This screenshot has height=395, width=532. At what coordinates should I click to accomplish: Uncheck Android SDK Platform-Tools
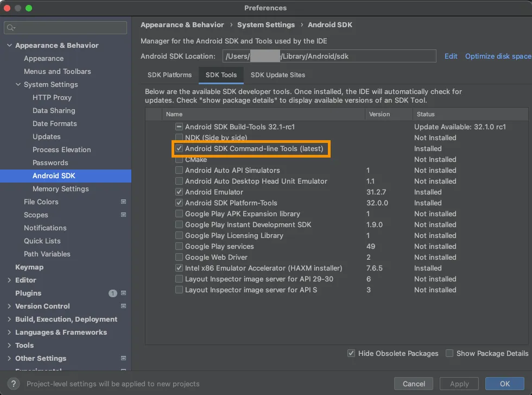point(179,203)
